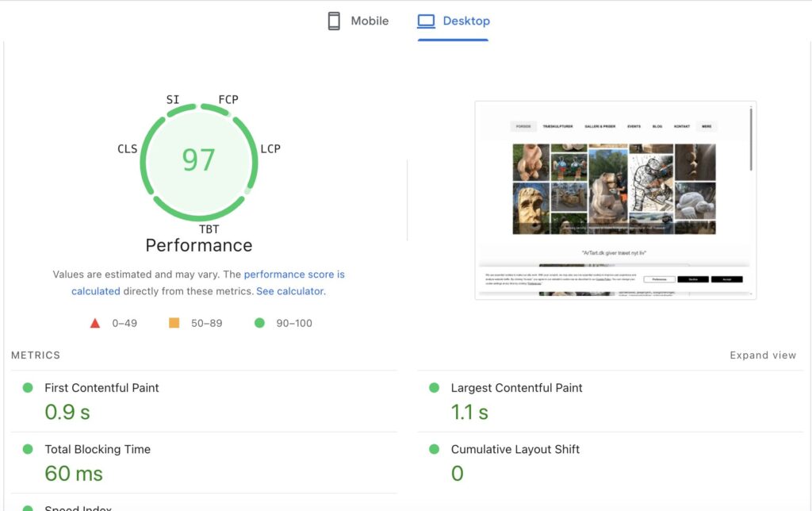Click the red triangle 0–49 legend icon
The height and width of the screenshot is (511, 812).
pyautogui.click(x=95, y=323)
